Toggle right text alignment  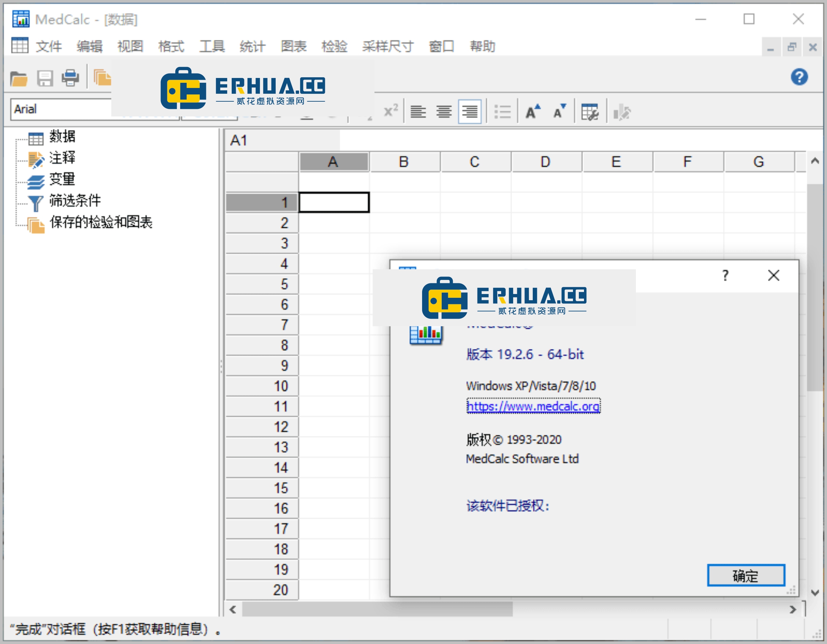pyautogui.click(x=470, y=112)
